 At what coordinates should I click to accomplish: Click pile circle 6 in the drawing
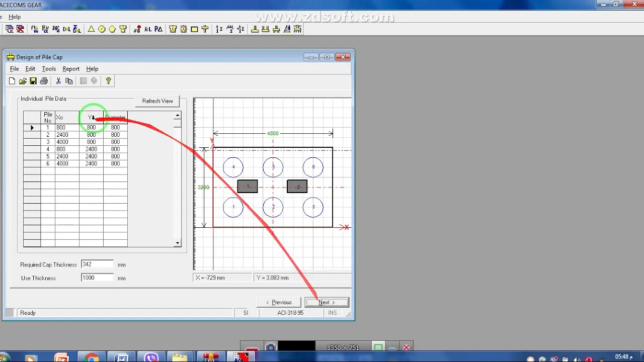click(313, 167)
